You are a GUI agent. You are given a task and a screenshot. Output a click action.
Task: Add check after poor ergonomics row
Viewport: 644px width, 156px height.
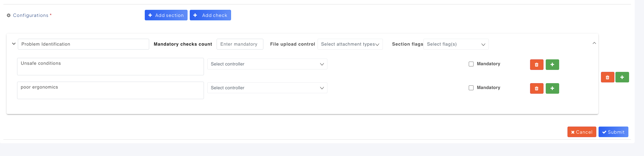(552, 89)
